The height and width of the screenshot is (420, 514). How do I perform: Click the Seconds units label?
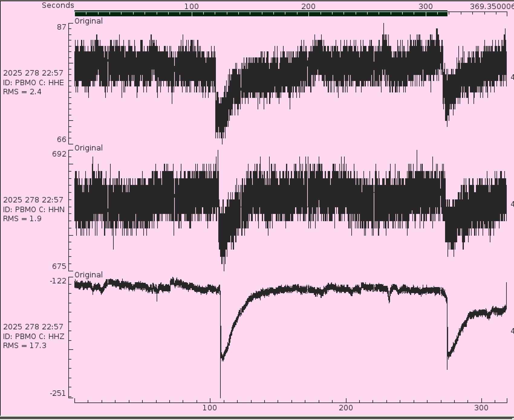click(x=58, y=5)
